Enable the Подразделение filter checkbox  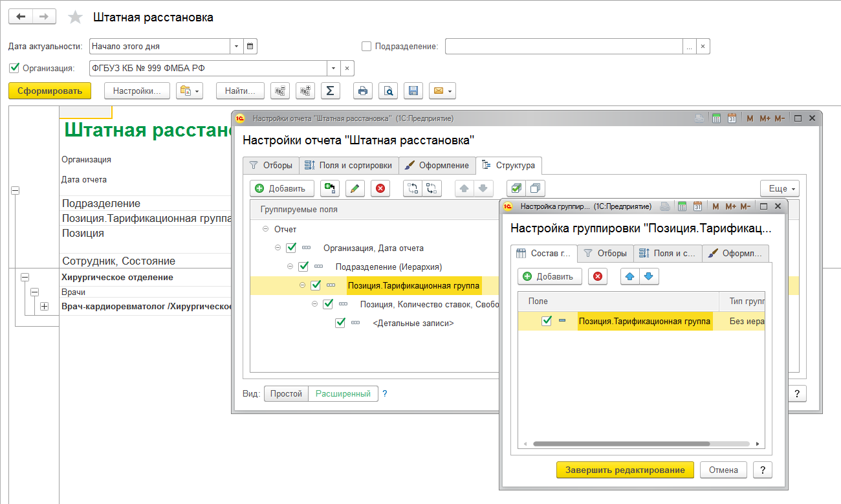click(367, 47)
